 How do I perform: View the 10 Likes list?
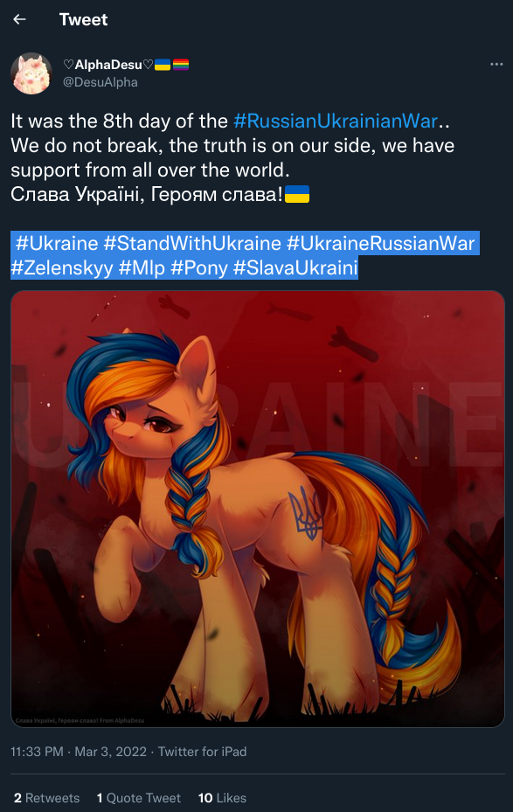[x=222, y=798]
